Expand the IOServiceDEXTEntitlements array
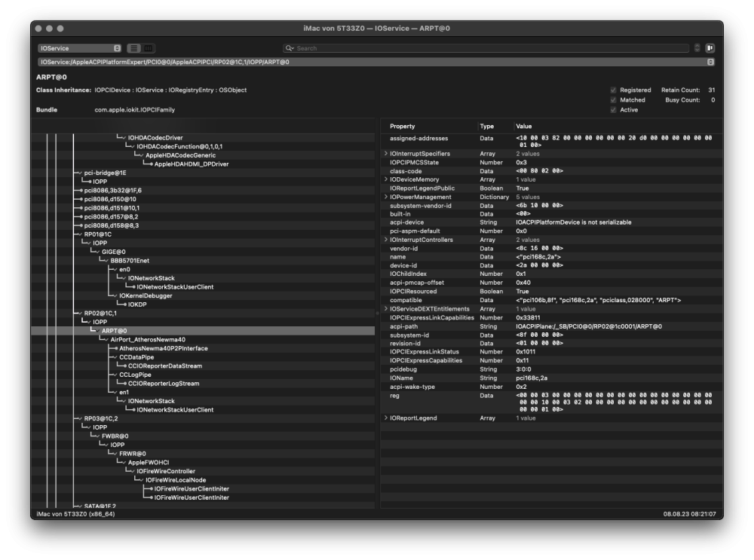The image size is (754, 560). 385,309
